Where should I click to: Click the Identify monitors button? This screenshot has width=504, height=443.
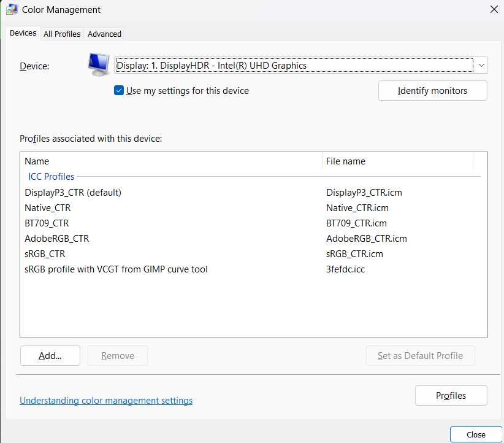[433, 90]
